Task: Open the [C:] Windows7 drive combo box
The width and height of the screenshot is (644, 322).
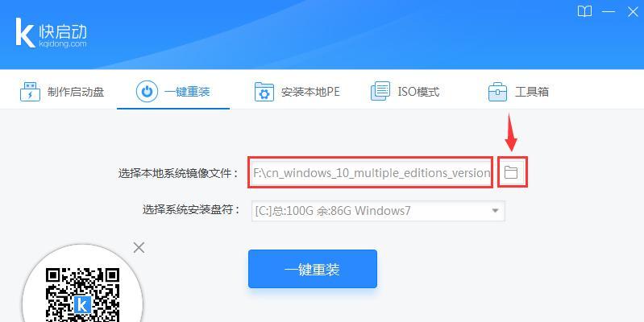Action: 378,211
